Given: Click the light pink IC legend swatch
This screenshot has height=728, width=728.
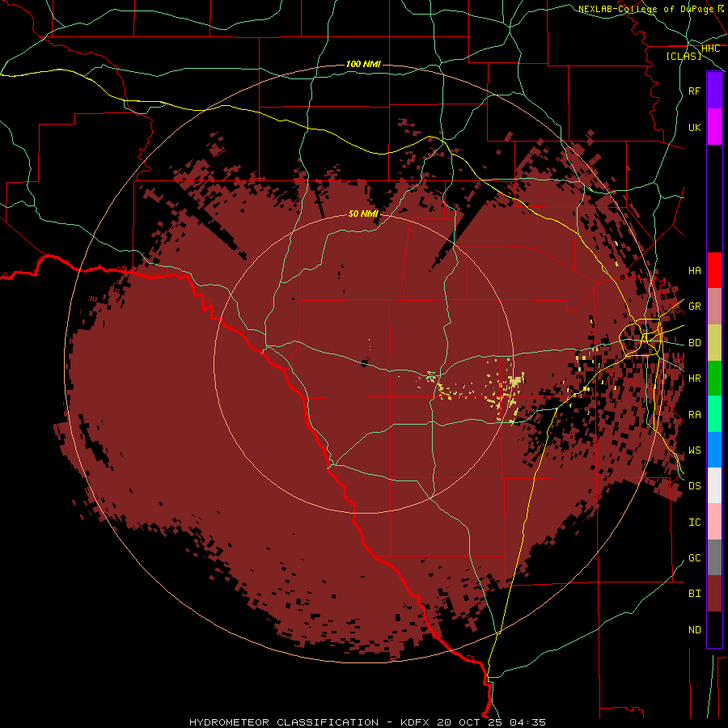Looking at the screenshot, I should (x=714, y=522).
